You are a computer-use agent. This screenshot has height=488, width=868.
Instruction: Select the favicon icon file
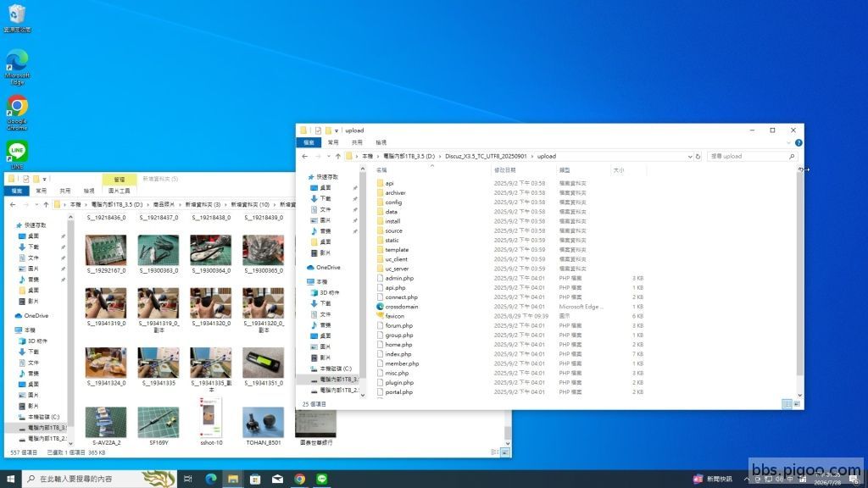tap(395, 316)
